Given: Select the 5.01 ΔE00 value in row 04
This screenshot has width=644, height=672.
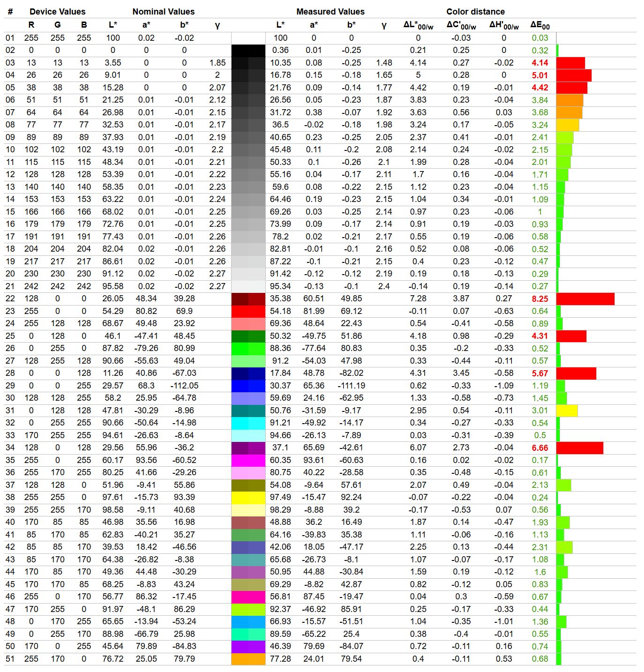Looking at the screenshot, I should (539, 75).
